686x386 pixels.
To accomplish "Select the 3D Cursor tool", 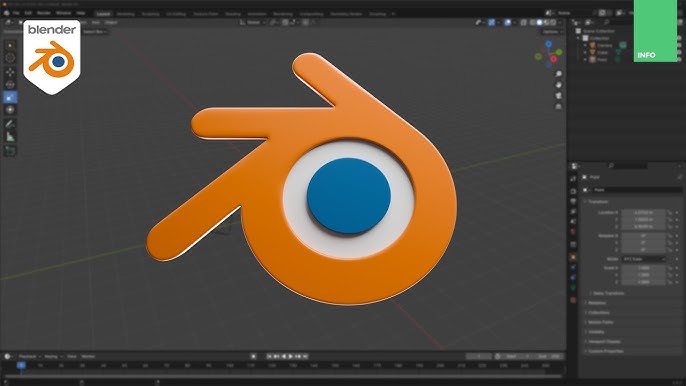I will 10,58.
